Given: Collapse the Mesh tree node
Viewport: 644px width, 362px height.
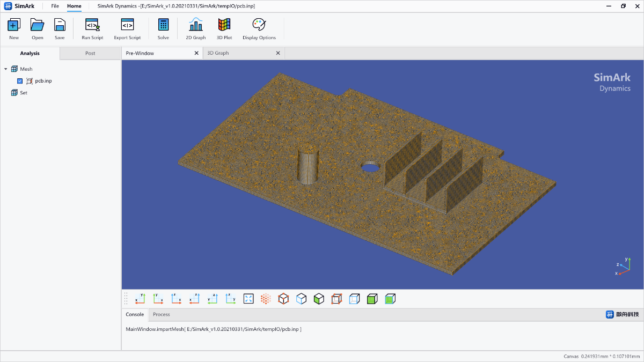Looking at the screenshot, I should (x=5, y=69).
